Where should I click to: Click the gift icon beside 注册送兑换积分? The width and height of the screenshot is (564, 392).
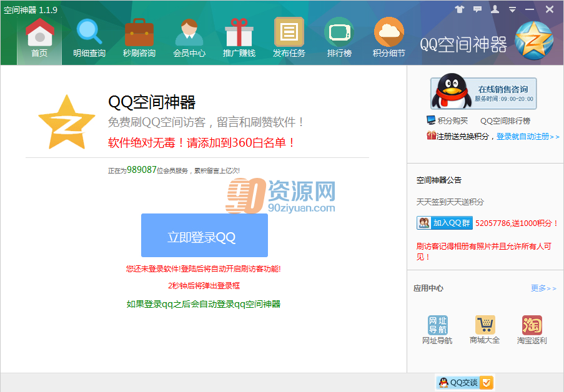point(431,135)
